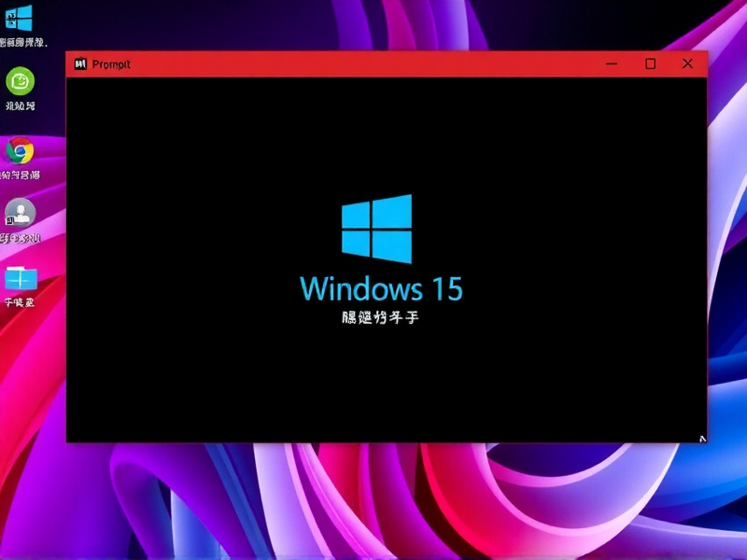Open the blue folder icon on the desktop
The image size is (747, 560).
19,280
